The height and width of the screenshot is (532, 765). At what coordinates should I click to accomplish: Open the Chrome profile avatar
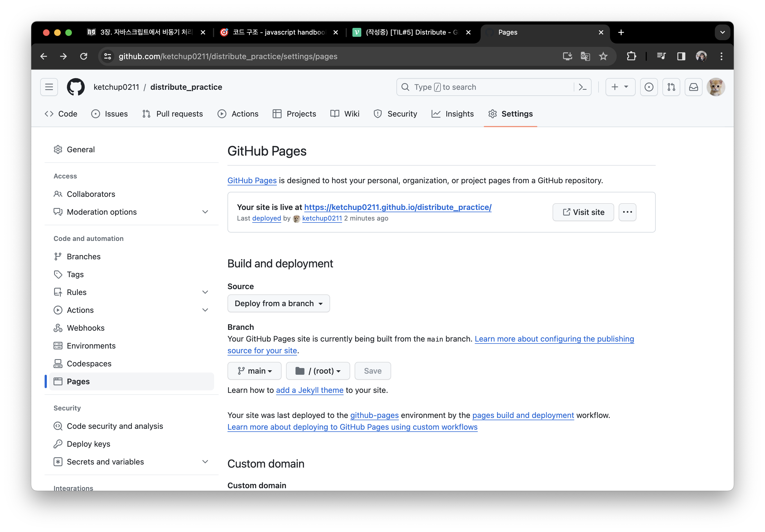[701, 56]
